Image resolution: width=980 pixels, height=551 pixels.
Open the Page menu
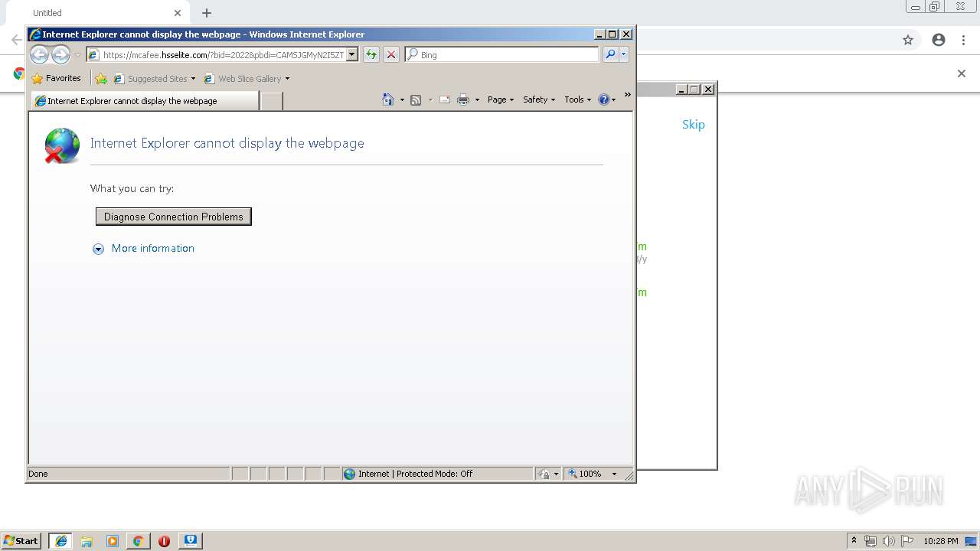click(x=501, y=99)
